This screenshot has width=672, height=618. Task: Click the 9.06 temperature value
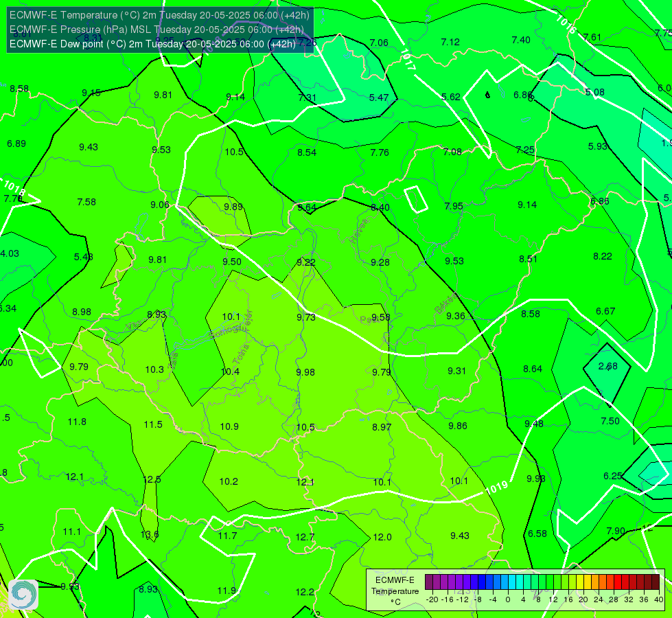click(x=160, y=205)
